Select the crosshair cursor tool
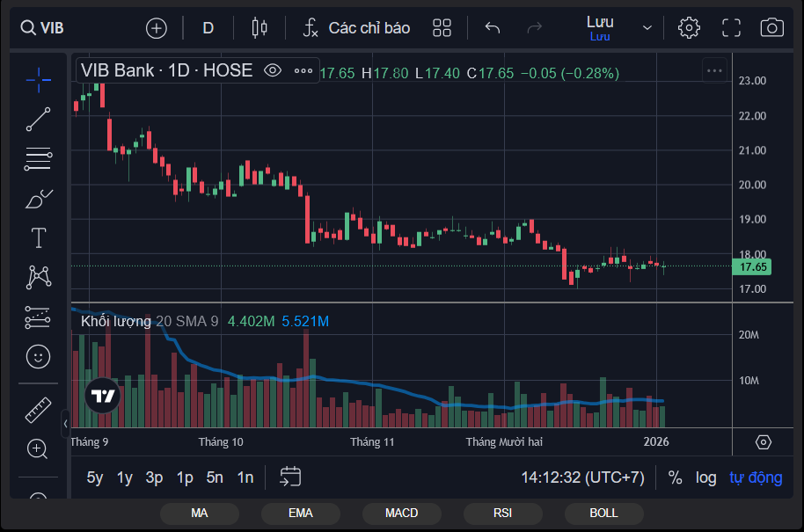 tap(38, 79)
